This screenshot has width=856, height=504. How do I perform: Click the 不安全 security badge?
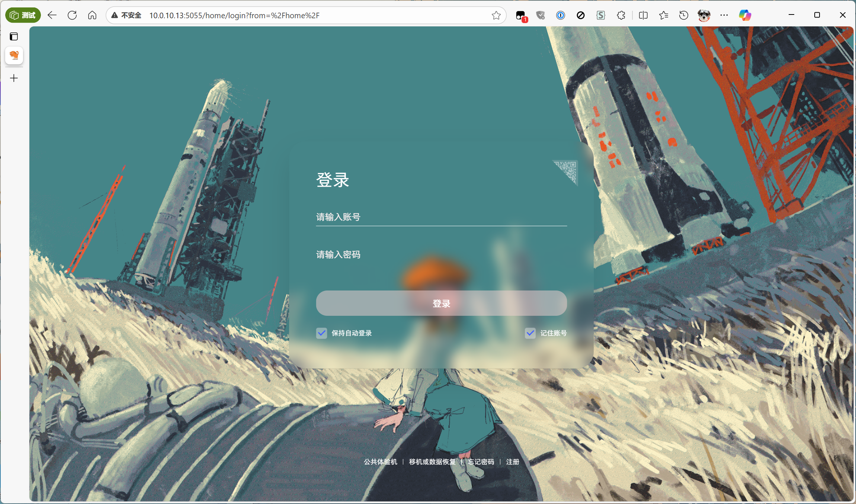coord(126,15)
